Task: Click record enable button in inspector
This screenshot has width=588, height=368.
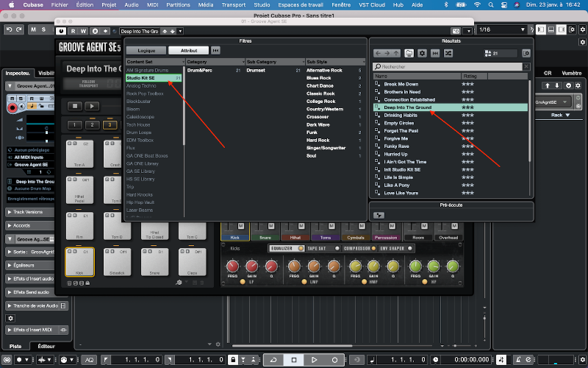Action: 12,107
